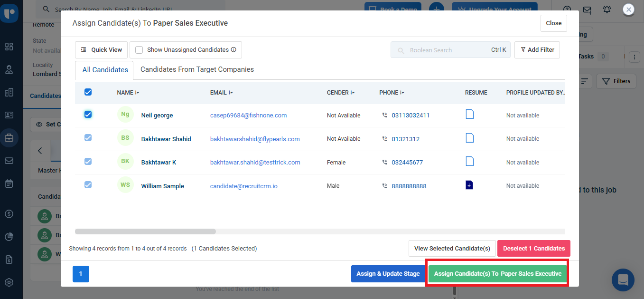Image resolution: width=644 pixels, height=299 pixels.
Task: Sort by the EMAIL column header
Action: pyautogui.click(x=222, y=93)
